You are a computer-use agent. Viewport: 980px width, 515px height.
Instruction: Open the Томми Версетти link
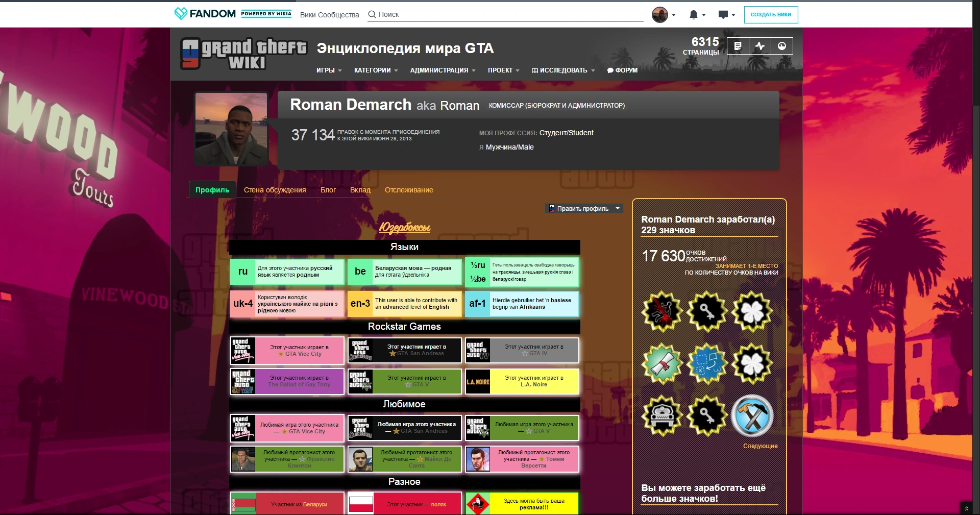(x=542, y=462)
